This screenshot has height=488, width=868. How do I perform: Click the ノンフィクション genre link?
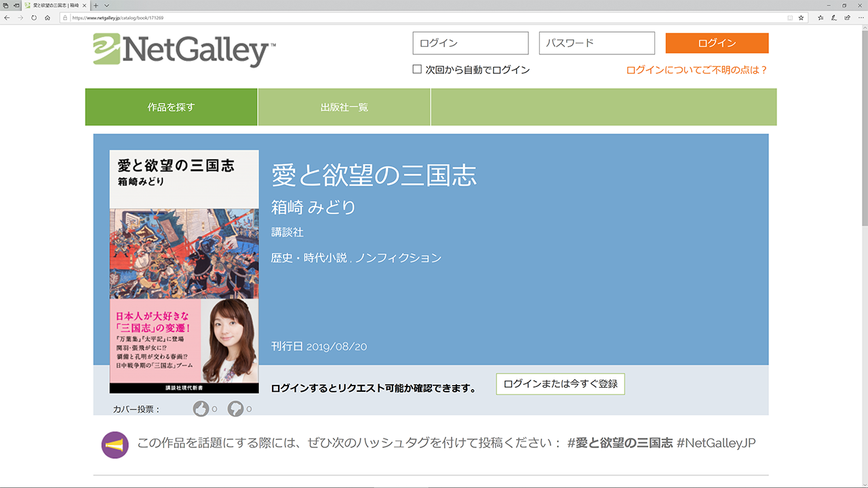pos(398,258)
